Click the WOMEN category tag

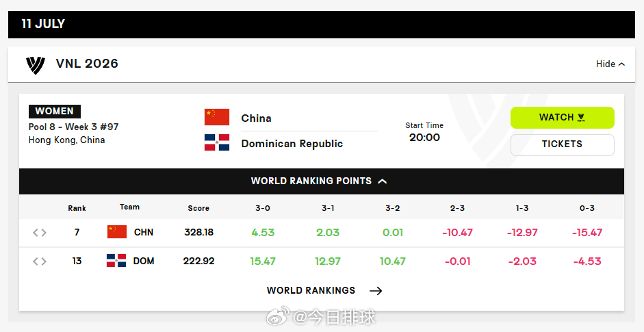[55, 112]
